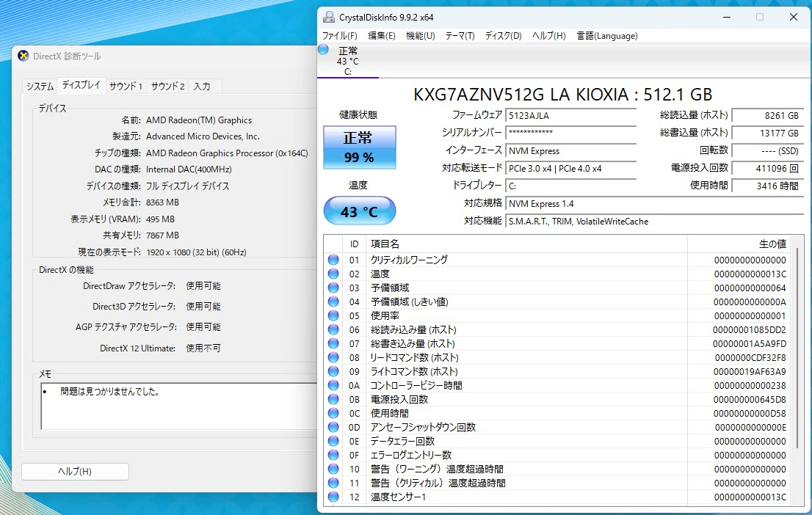Click status orb of row 07 総書き込み量
The width and height of the screenshot is (812, 515).
[x=333, y=343]
